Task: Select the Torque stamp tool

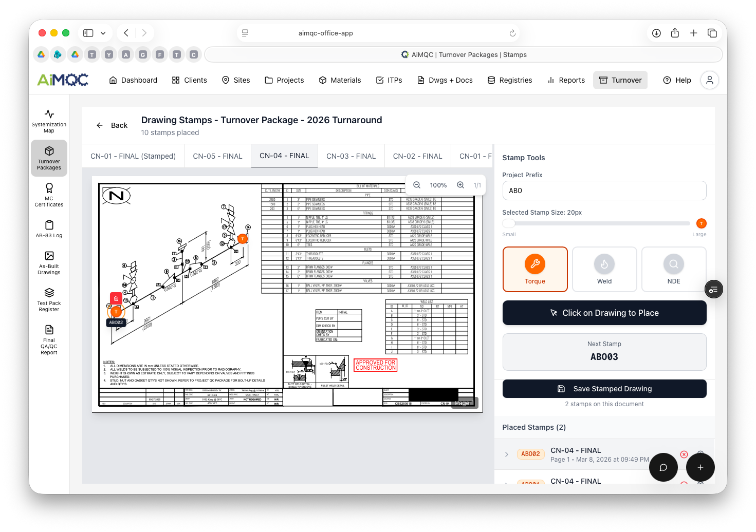Action: coord(534,269)
